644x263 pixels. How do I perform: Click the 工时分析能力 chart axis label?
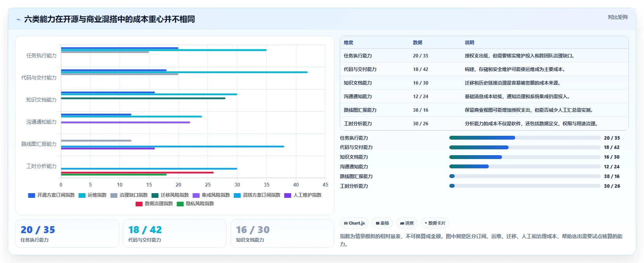(x=41, y=166)
